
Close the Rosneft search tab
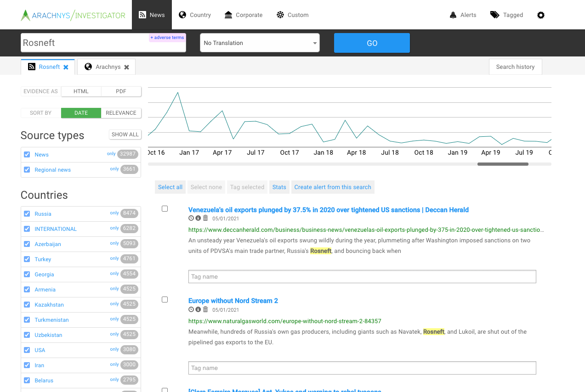tap(66, 67)
